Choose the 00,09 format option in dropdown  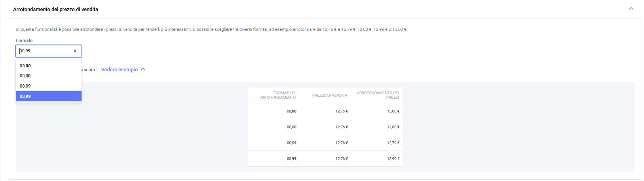point(25,86)
